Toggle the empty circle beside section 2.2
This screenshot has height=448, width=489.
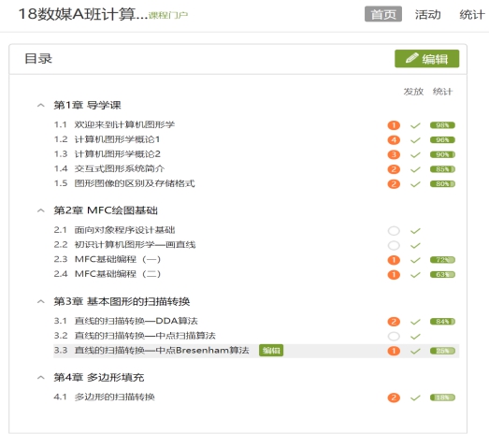coord(394,246)
